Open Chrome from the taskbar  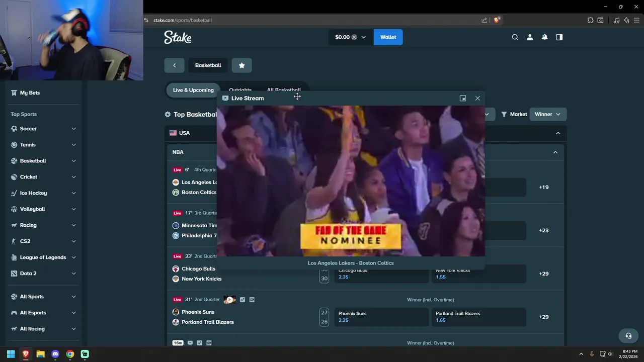(70, 354)
